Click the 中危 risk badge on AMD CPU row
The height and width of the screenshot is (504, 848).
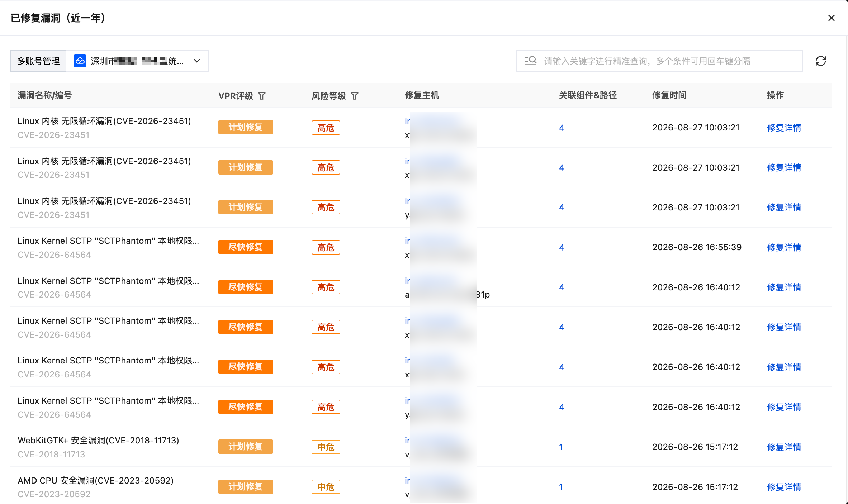[326, 487]
